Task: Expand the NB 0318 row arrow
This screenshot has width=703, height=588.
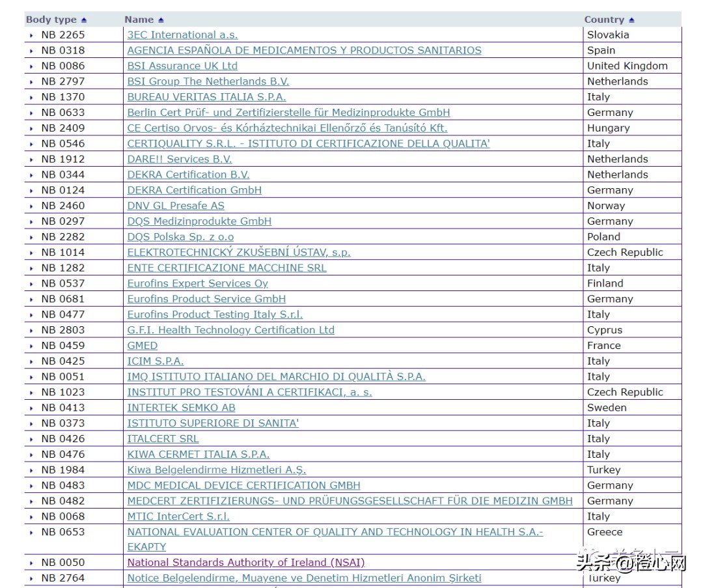Action: pyautogui.click(x=31, y=51)
